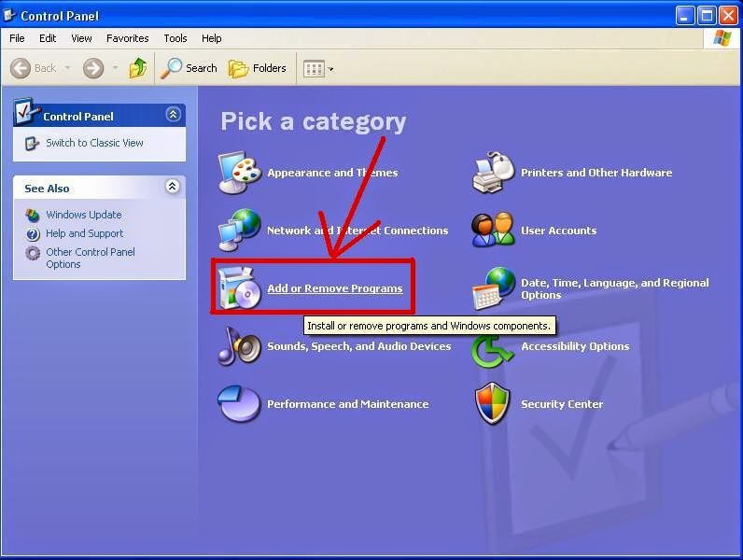Open the Tools menu
Screen dimensions: 743x560
click(x=175, y=38)
